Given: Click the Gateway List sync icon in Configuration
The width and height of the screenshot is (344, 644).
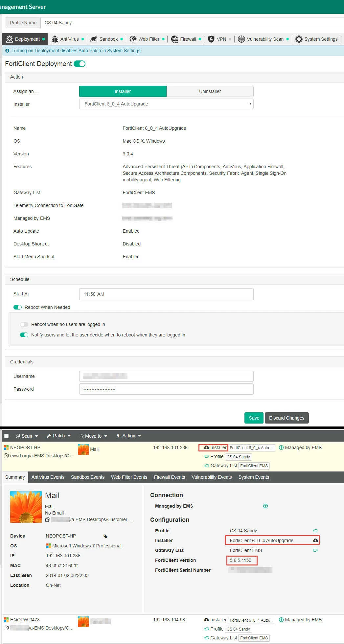Looking at the screenshot, I should [315, 550].
